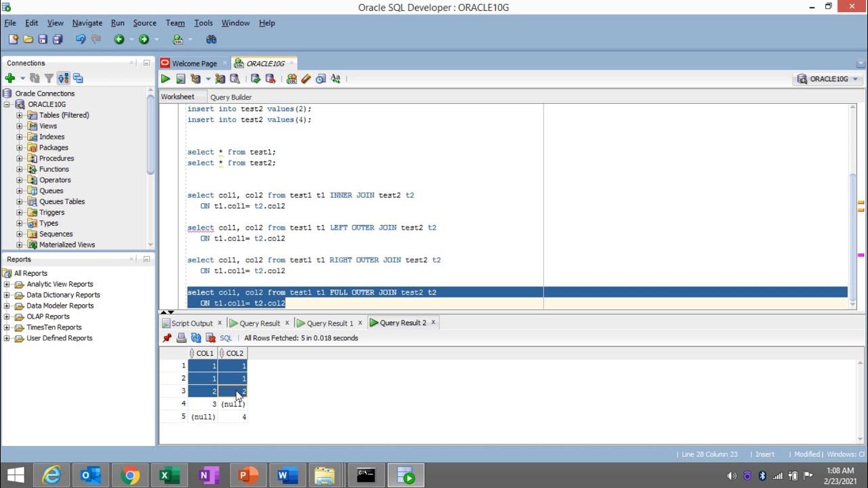The height and width of the screenshot is (488, 868).
Task: Click the (null) cell in row 5
Action: (203, 417)
